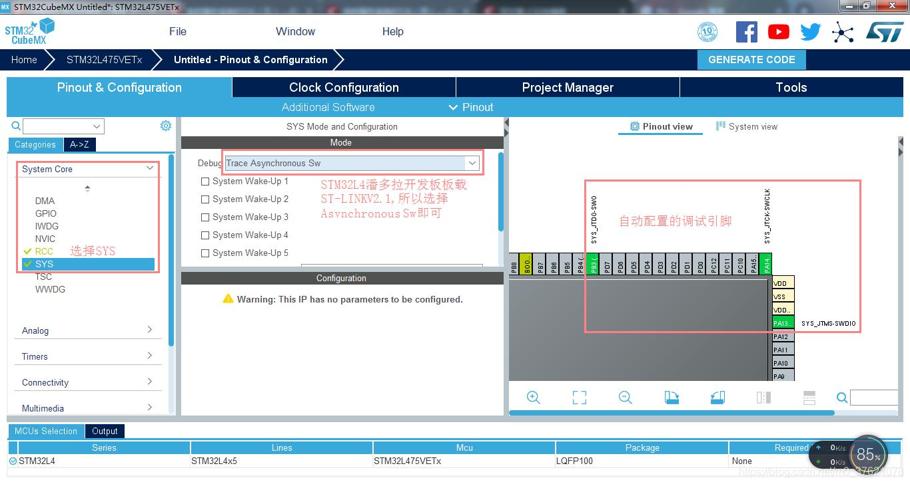910x484 pixels.
Task: Tick the System Wake-Up 5 checkbox
Action: 205,254
